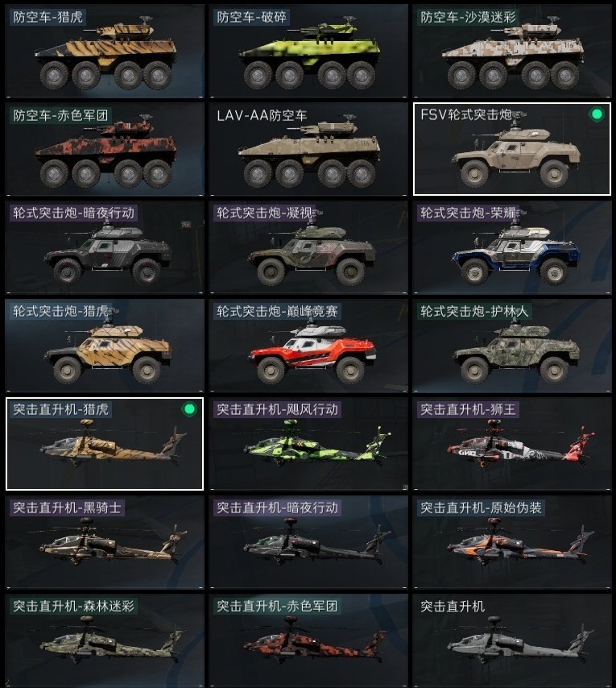Viewport: 616px width, 688px height.
Task: Choose the 防空车-破碎 green camo skin
Action: (308, 51)
